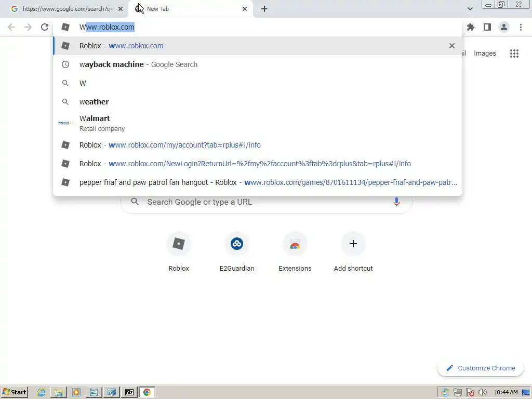This screenshot has height=399, width=532.
Task: Click the Search Google or type URL box
Action: pos(267,202)
